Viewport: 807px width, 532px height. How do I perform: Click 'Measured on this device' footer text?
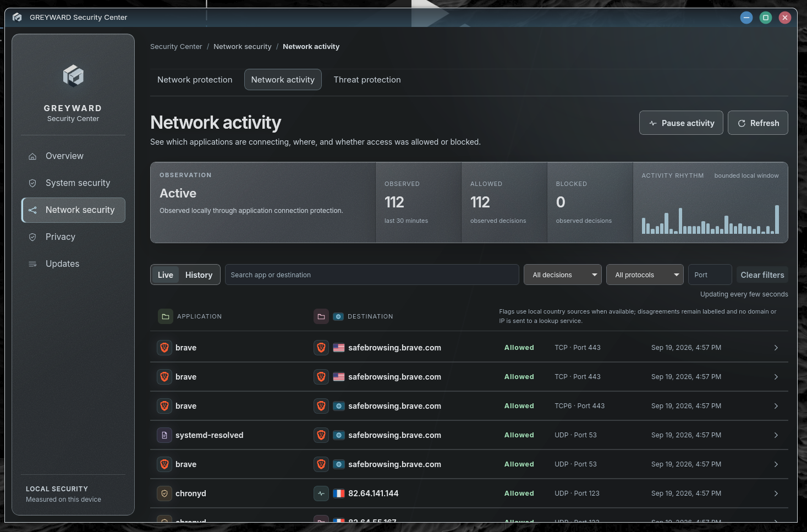(x=63, y=500)
